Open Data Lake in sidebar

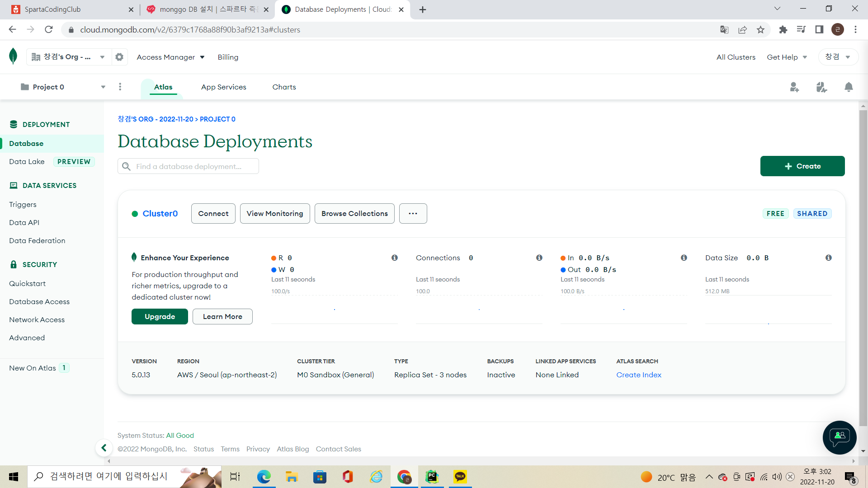coord(27,162)
